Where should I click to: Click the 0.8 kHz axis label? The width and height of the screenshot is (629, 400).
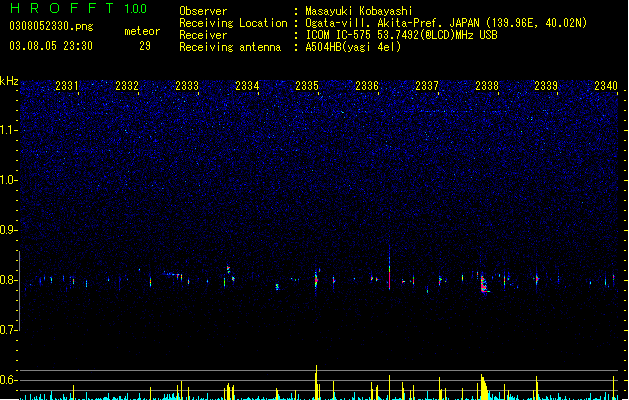(x=8, y=280)
